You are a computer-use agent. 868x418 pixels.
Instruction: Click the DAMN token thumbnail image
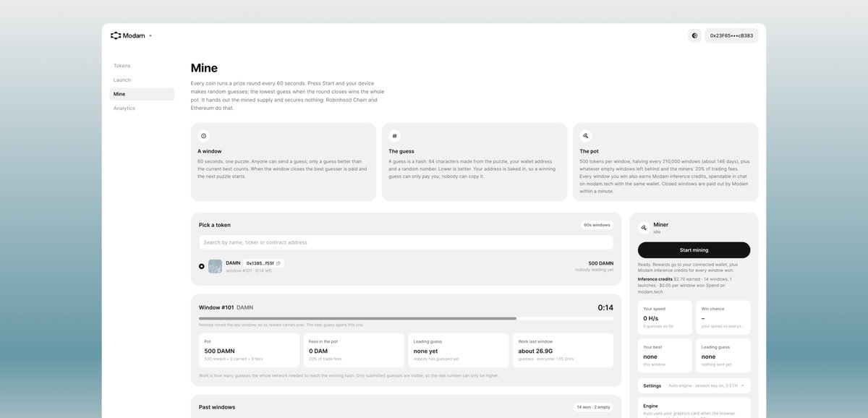(x=215, y=266)
